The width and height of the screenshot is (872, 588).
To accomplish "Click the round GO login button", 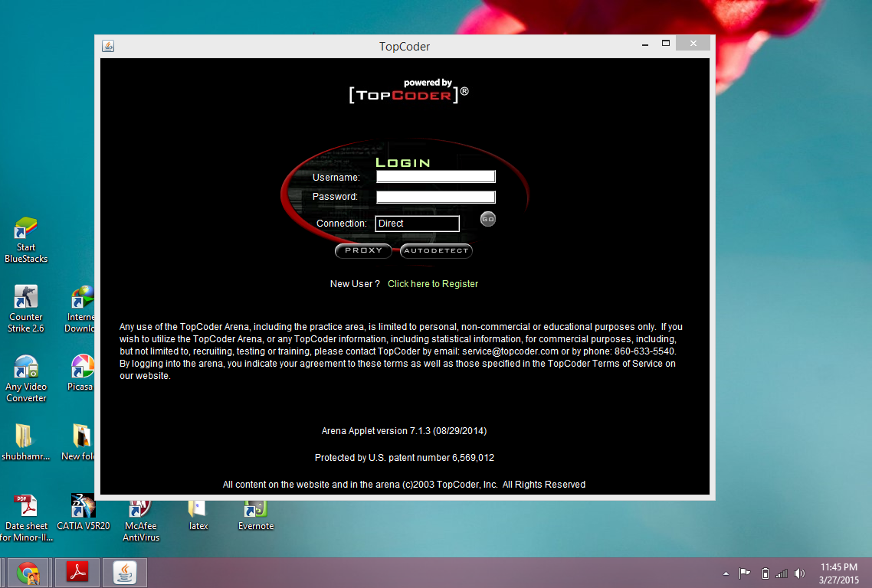I will point(487,219).
